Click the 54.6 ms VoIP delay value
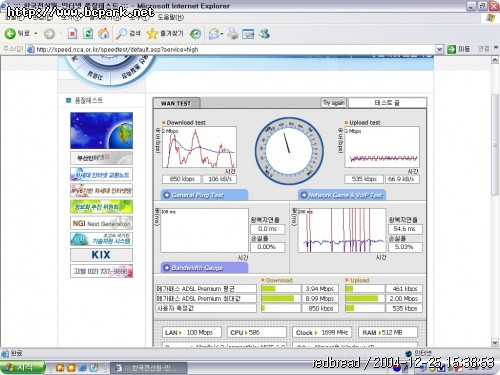 (405, 229)
